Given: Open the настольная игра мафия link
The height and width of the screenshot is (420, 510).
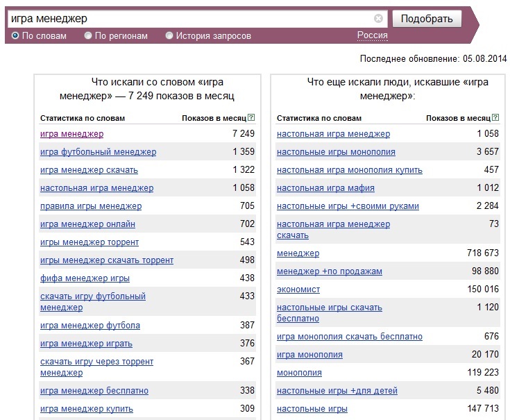Looking at the screenshot, I should [x=325, y=188].
